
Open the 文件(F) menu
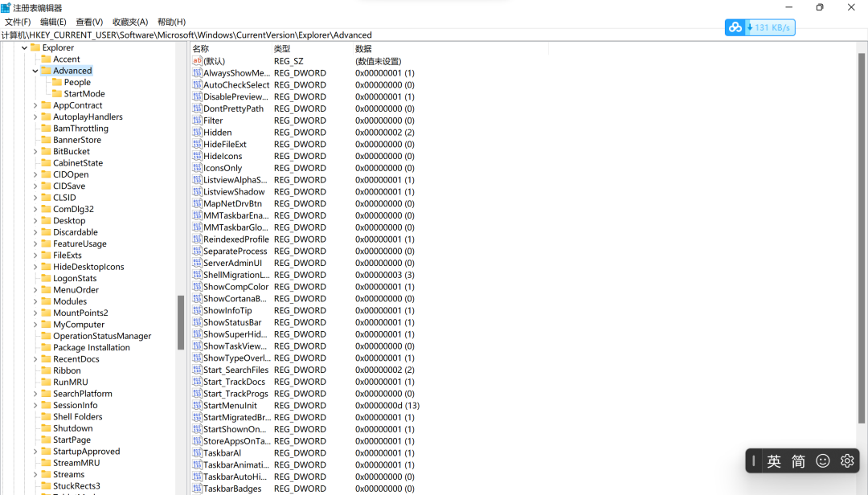click(x=18, y=22)
